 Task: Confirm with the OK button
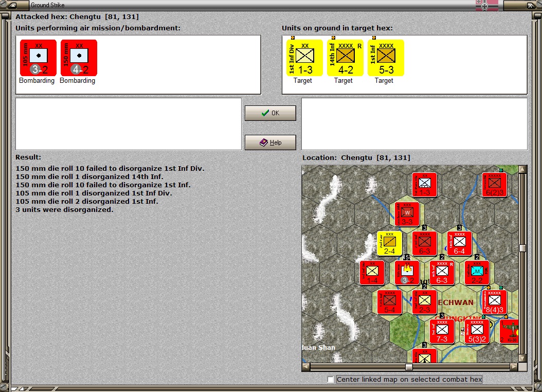pos(270,113)
